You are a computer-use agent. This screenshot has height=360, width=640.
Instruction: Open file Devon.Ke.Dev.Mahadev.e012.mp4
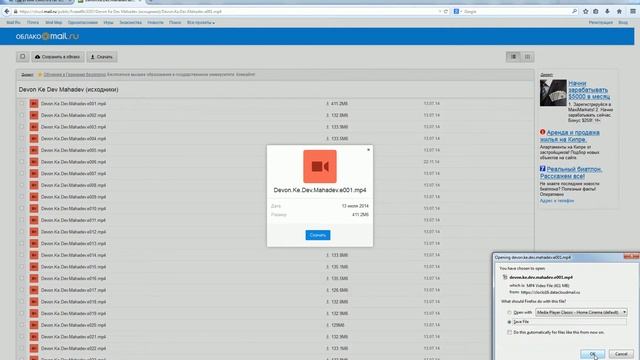pyautogui.click(x=73, y=232)
